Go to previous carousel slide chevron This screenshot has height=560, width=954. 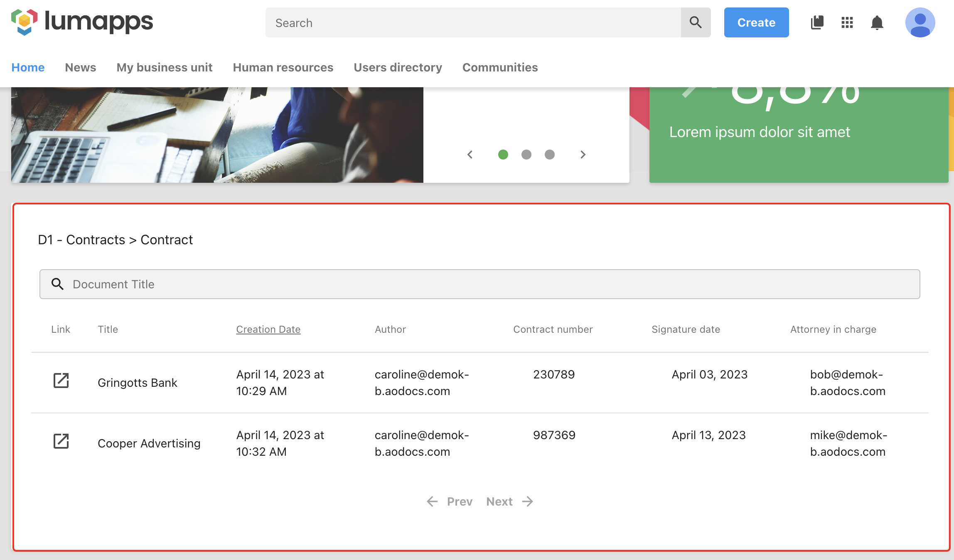(470, 155)
